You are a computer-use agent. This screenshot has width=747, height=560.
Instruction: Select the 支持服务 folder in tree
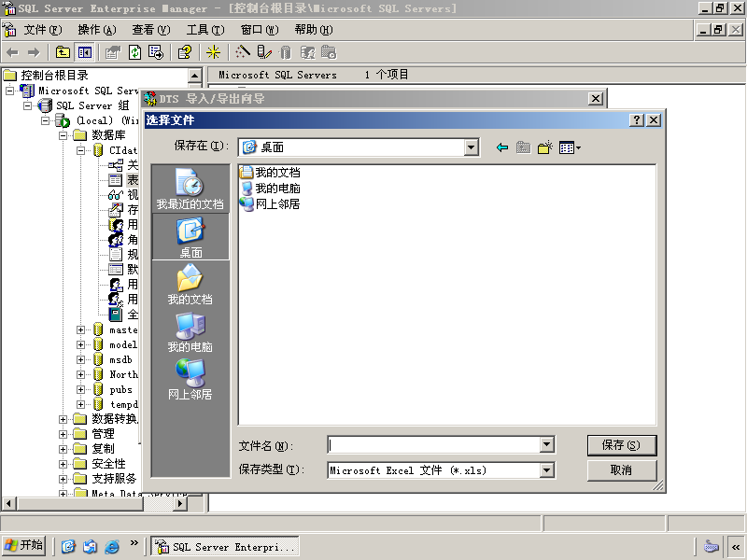click(106, 479)
